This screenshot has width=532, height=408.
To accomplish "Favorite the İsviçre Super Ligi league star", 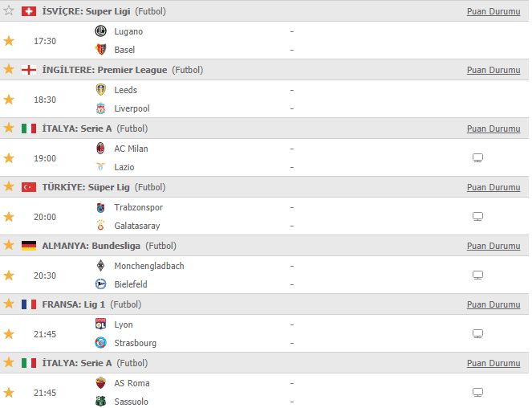I will tap(9, 11).
